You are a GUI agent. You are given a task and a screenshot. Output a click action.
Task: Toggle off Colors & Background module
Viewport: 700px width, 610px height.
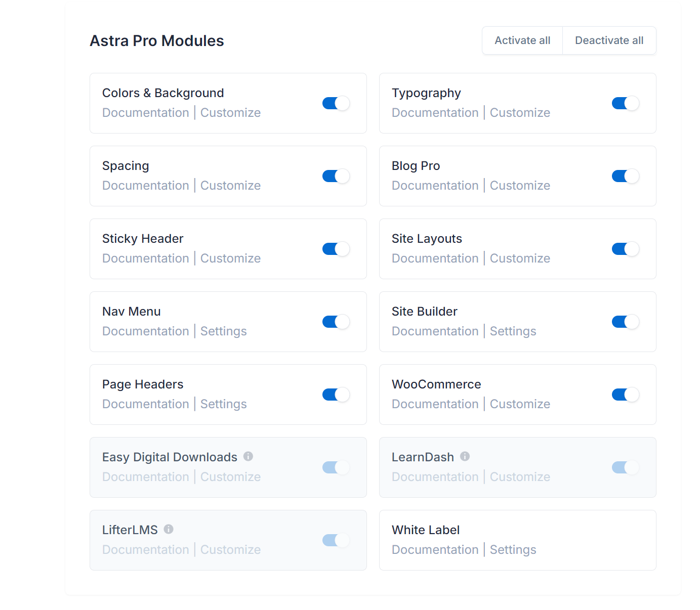click(x=336, y=103)
